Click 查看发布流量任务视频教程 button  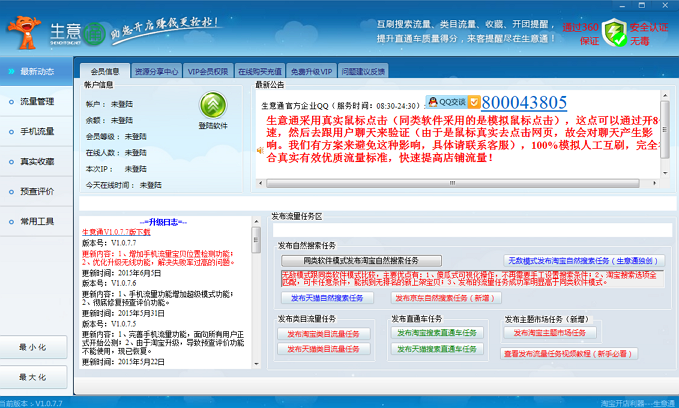[569, 354]
